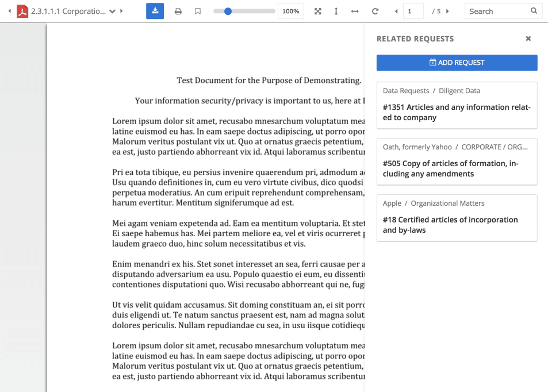Fit page to width with horizontal arrow icon
The image size is (548, 392).
[355, 11]
